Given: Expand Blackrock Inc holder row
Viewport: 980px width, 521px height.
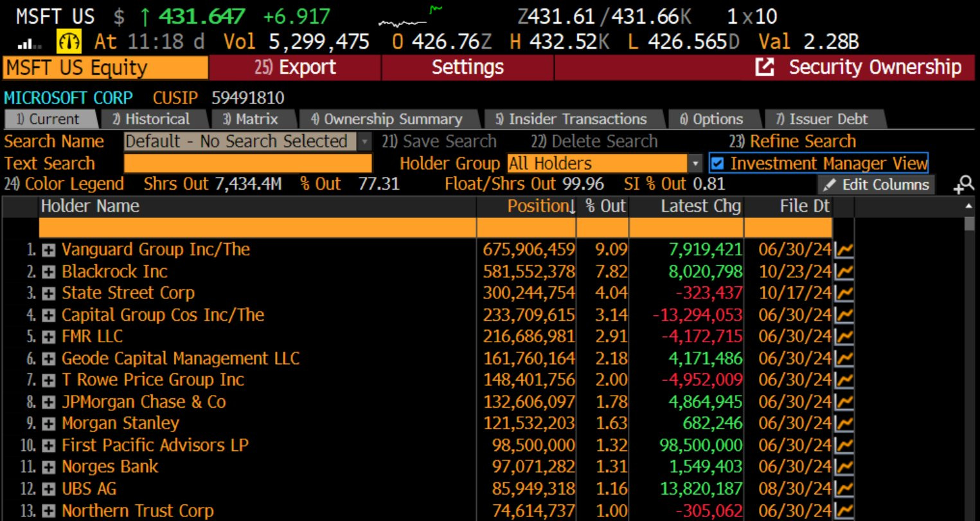Looking at the screenshot, I should click(48, 272).
